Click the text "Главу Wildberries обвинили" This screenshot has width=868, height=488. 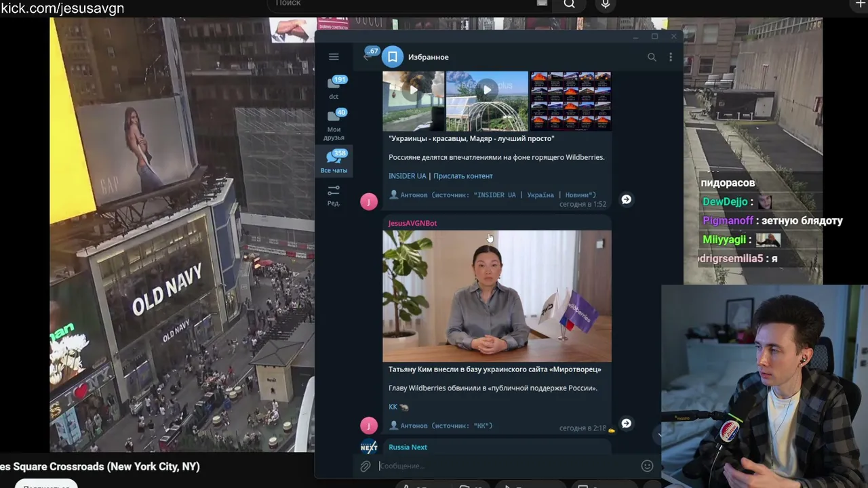pos(440,388)
